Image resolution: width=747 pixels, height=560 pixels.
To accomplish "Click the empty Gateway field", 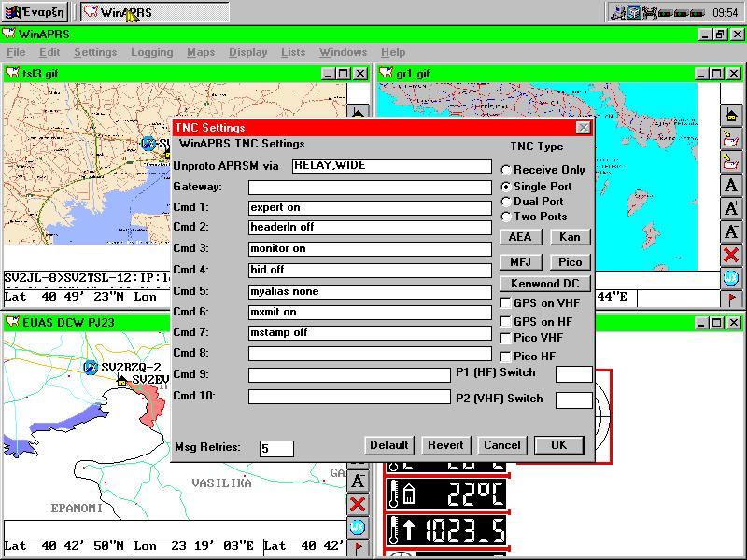I will pyautogui.click(x=370, y=188).
